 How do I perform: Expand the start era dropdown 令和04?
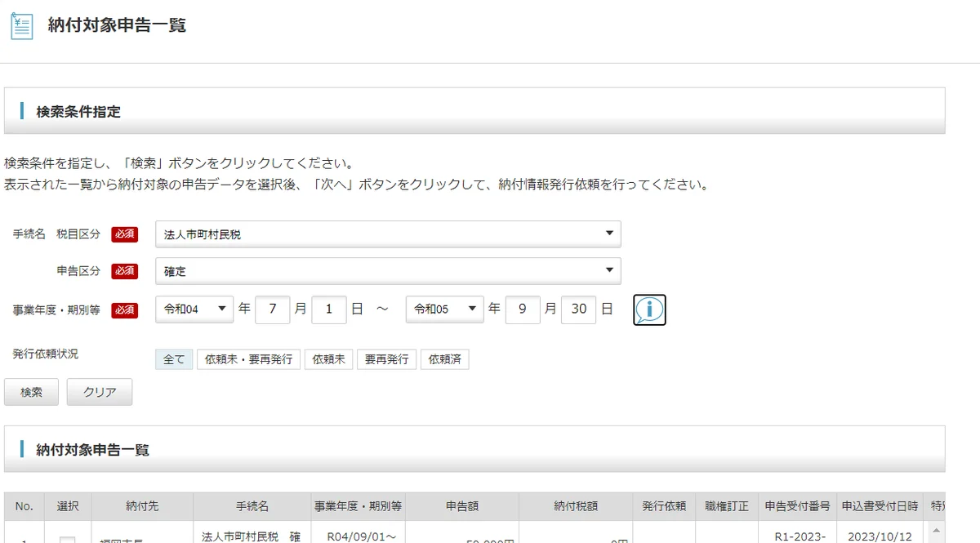[x=194, y=309]
